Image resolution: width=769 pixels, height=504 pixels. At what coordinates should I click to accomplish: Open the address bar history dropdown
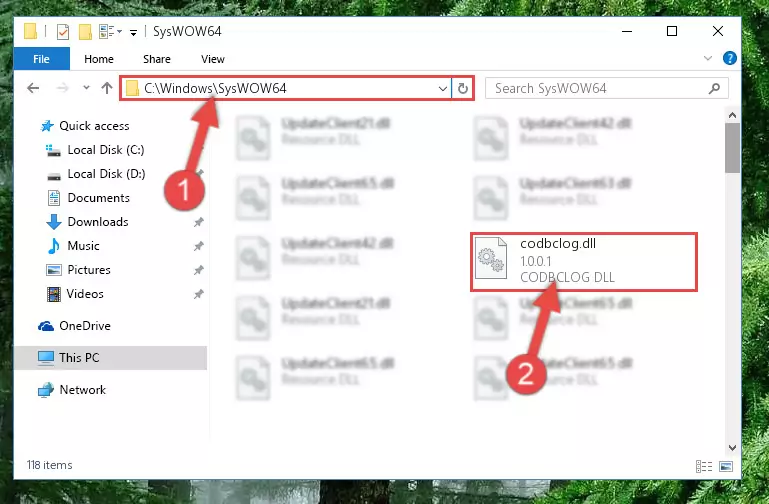(x=442, y=89)
